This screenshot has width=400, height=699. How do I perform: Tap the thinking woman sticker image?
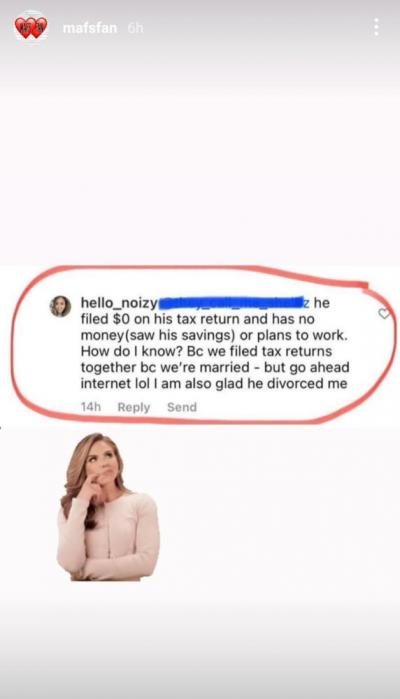point(108,506)
